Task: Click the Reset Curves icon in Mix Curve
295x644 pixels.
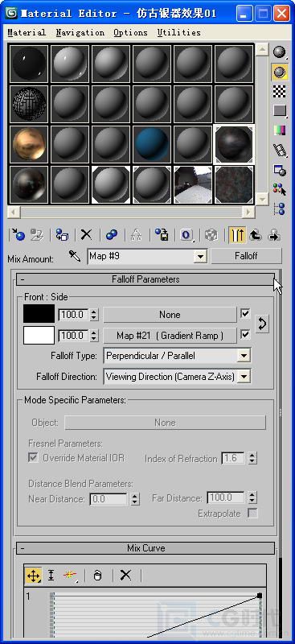Action: pos(97,576)
